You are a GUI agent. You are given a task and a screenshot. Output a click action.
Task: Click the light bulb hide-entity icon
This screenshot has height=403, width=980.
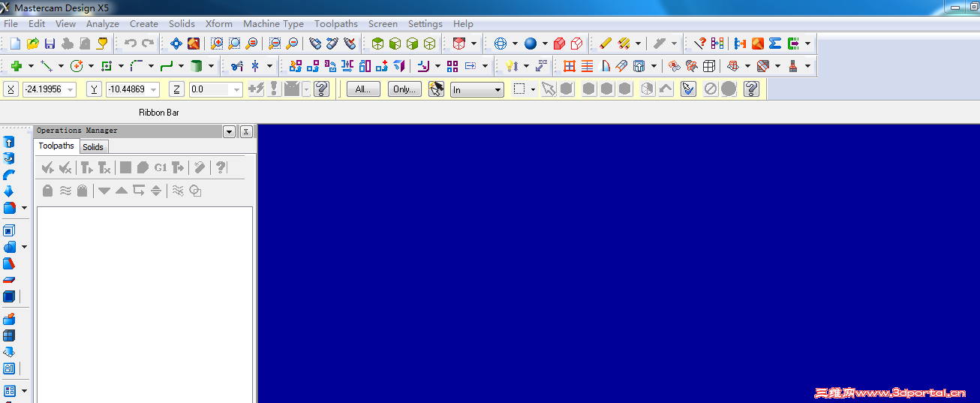(x=511, y=66)
